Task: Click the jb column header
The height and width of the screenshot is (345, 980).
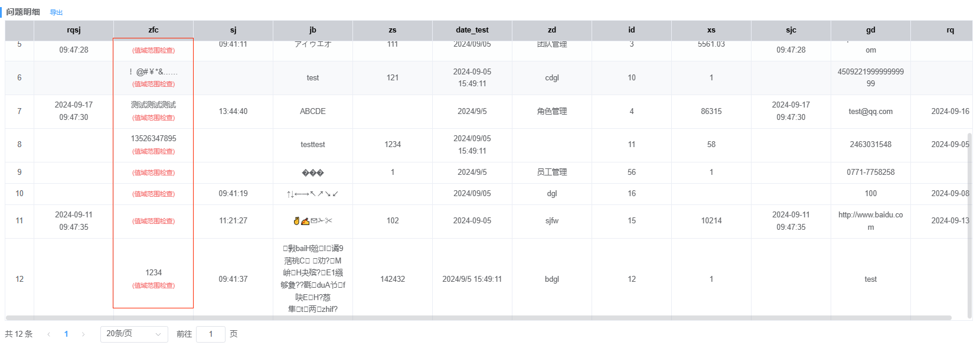Action: (x=313, y=30)
